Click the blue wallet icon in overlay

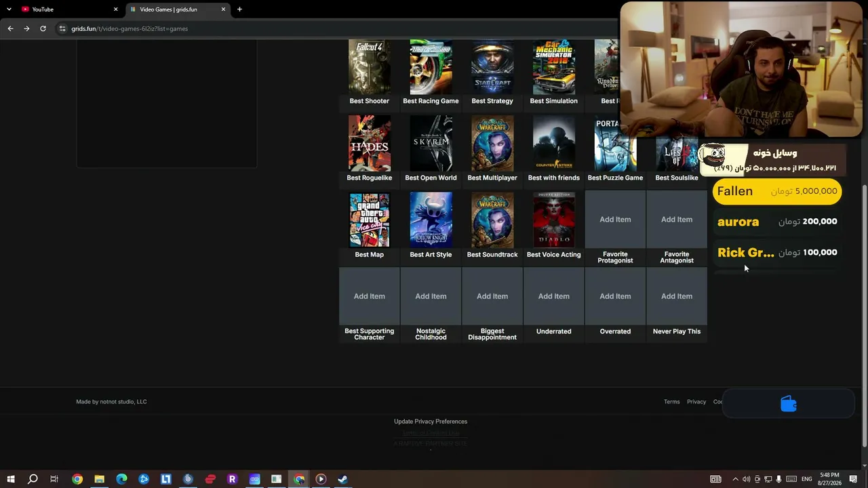click(788, 404)
